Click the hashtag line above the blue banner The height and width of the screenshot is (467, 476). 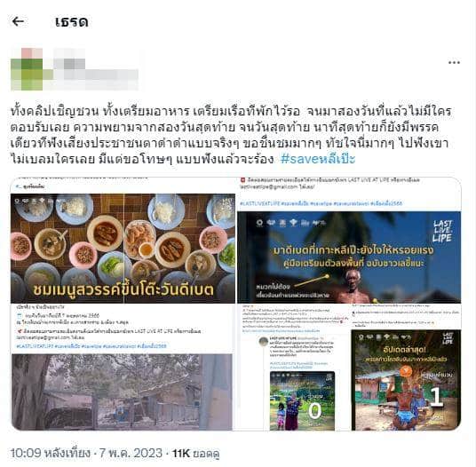coord(321,203)
